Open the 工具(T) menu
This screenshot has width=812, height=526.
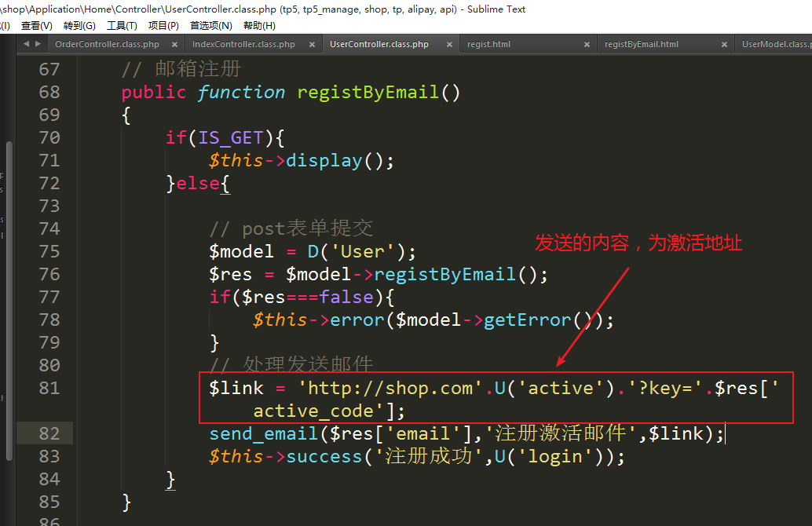click(x=122, y=25)
